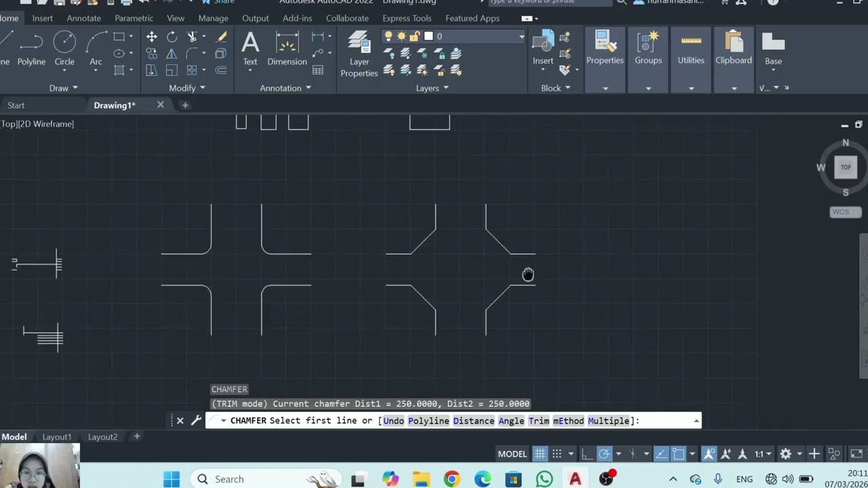Select the Array tool

pyautogui.click(x=192, y=70)
